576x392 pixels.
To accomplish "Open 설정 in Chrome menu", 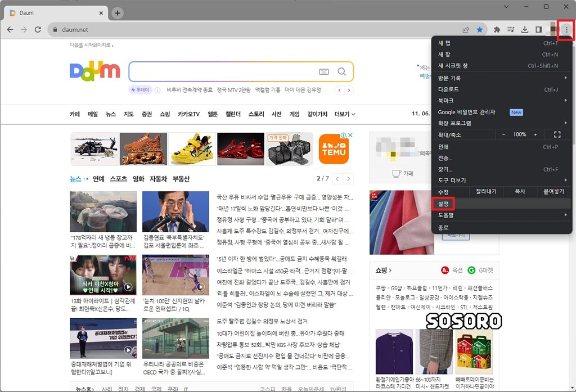I will point(501,204).
